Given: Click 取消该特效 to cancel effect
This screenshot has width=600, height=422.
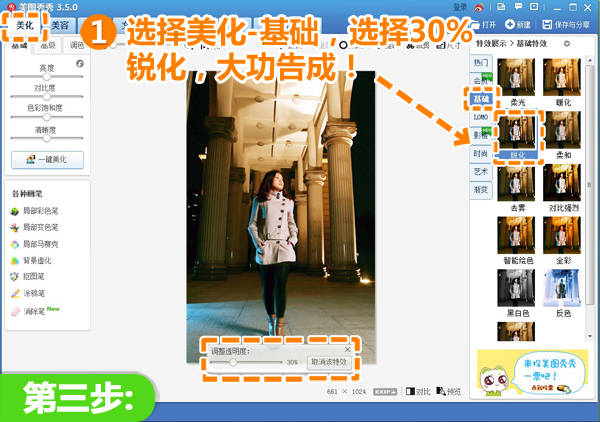Looking at the screenshot, I should [x=329, y=362].
